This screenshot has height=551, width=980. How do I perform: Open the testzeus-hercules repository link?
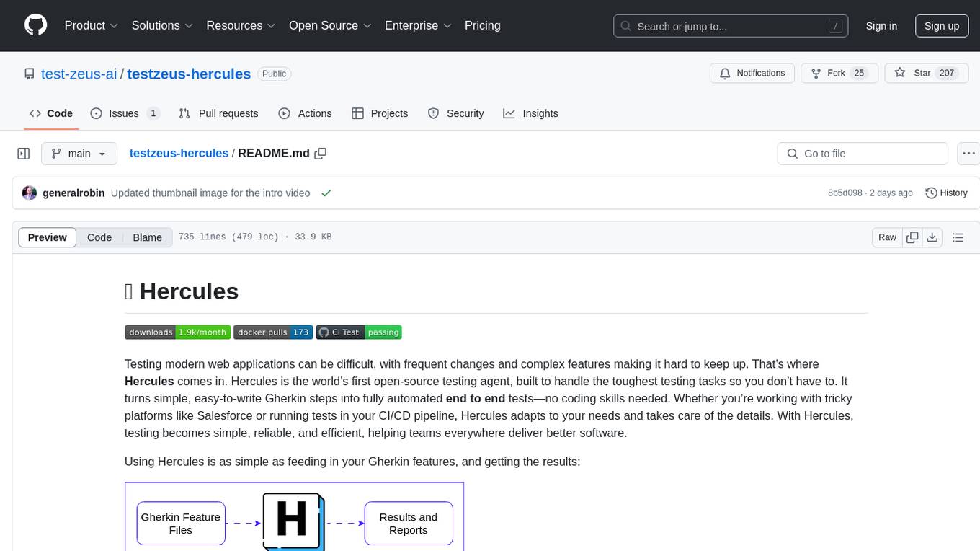189,74
